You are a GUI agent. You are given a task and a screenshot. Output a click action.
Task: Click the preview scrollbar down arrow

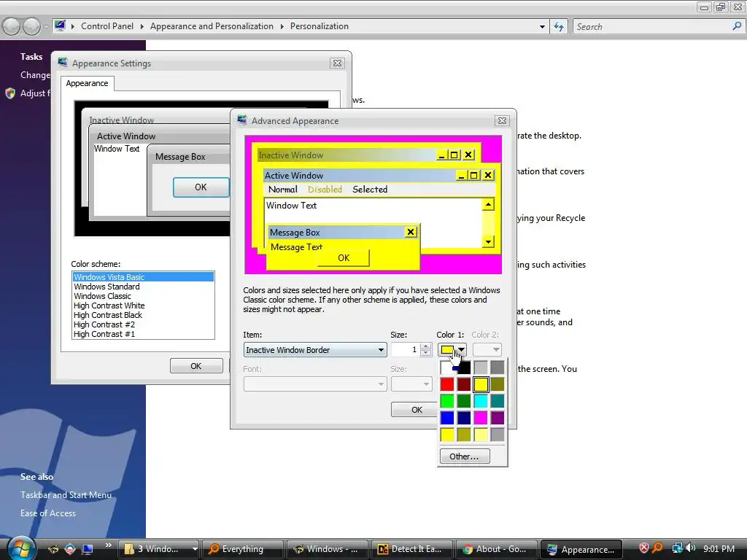coord(488,242)
